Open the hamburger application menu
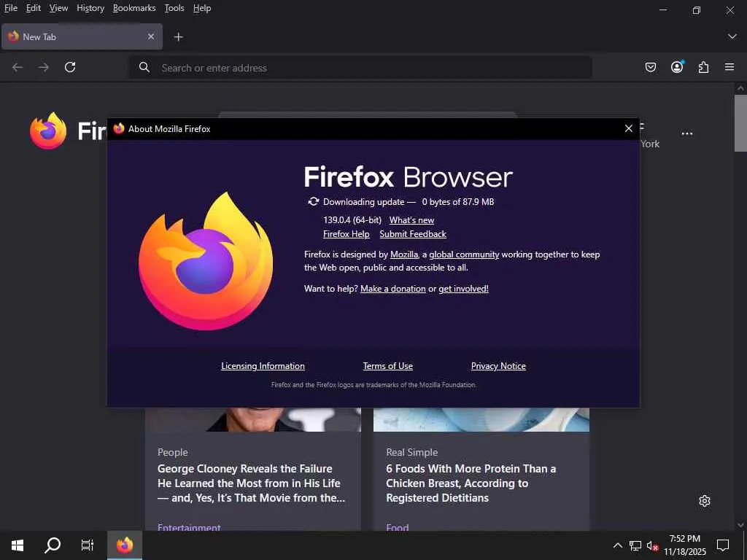Image resolution: width=747 pixels, height=560 pixels. click(x=729, y=67)
